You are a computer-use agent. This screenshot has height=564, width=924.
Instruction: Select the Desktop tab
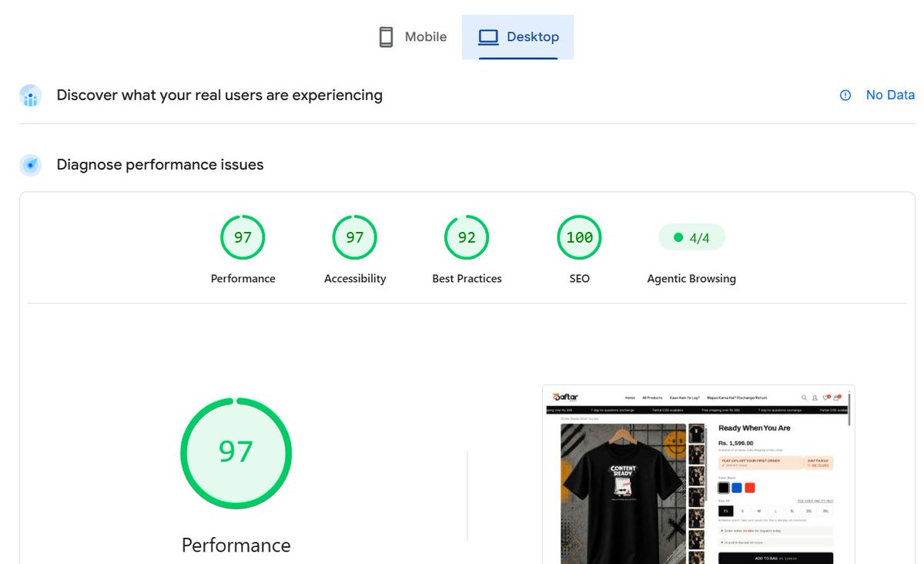(x=518, y=37)
